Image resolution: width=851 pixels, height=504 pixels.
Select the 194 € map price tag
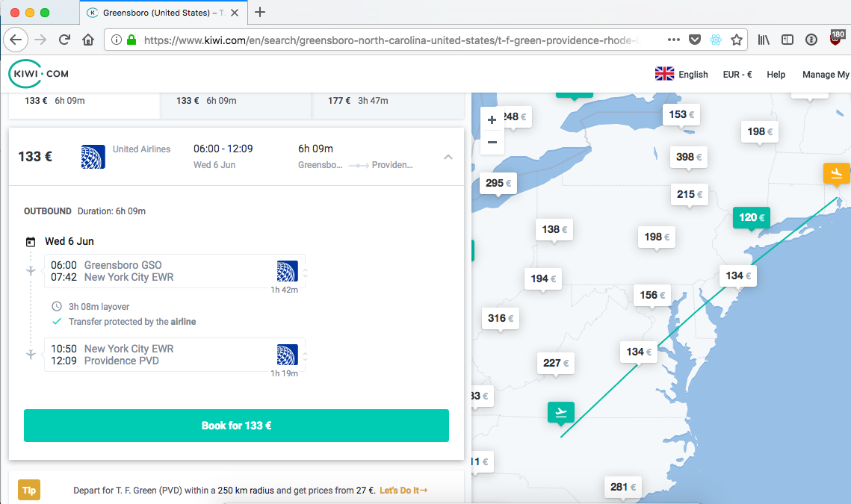(543, 279)
